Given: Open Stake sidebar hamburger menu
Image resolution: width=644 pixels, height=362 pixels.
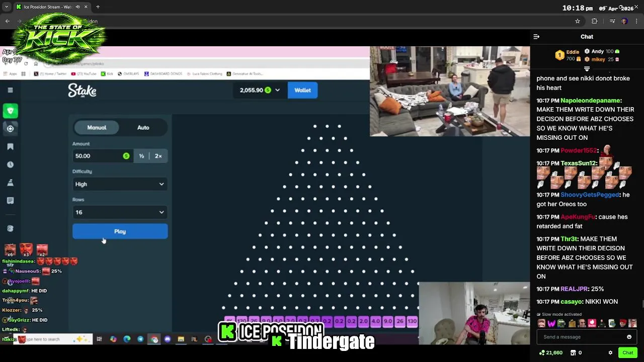Looking at the screenshot, I should 10,90.
